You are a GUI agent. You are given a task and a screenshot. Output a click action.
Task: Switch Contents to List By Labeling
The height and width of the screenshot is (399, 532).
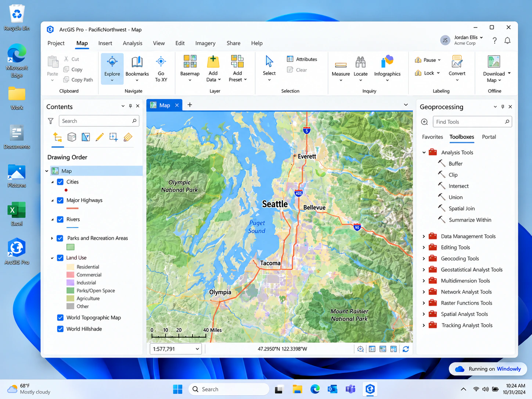coord(128,137)
